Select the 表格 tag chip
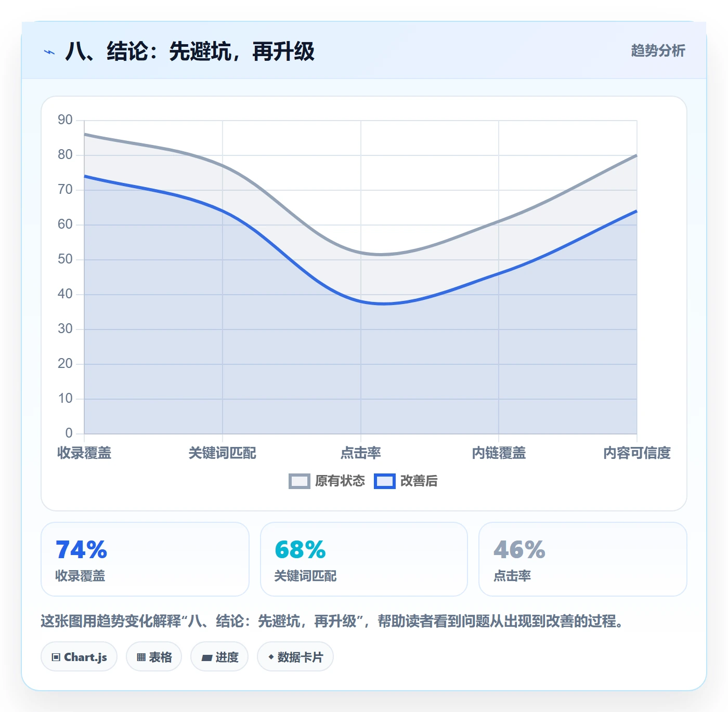The image size is (728, 712). pyautogui.click(x=154, y=657)
